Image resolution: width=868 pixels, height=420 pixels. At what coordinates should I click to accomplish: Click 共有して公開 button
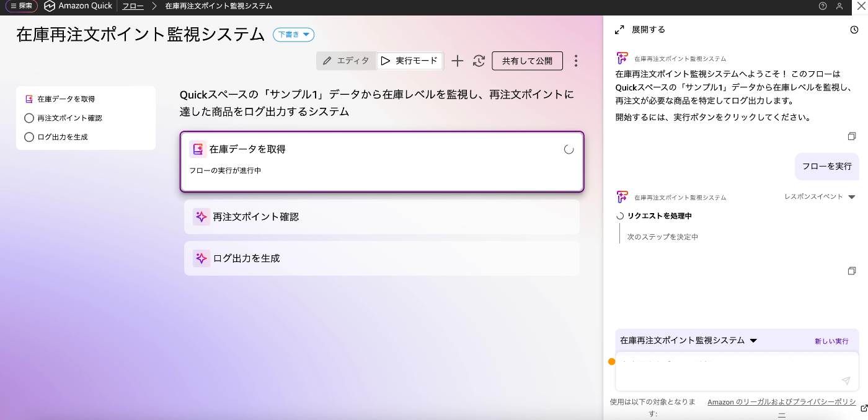(x=527, y=61)
